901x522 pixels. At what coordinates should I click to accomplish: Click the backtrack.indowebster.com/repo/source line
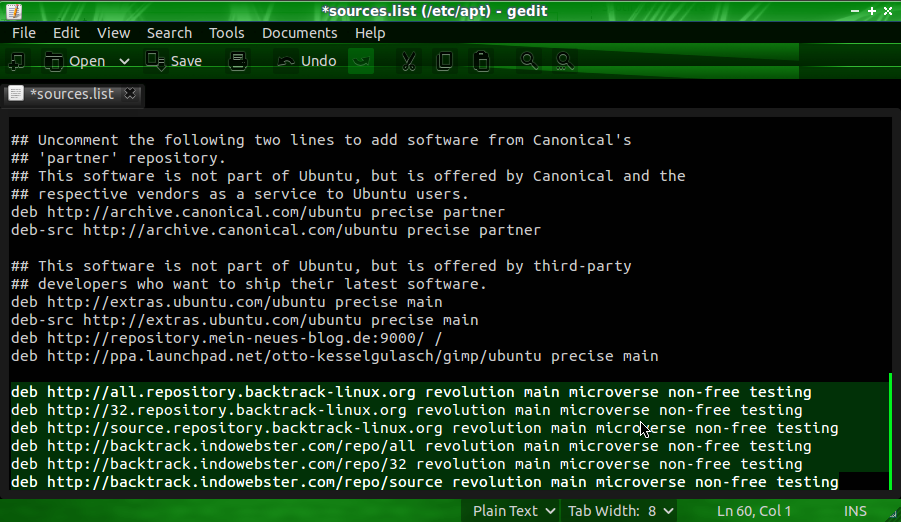click(425, 482)
